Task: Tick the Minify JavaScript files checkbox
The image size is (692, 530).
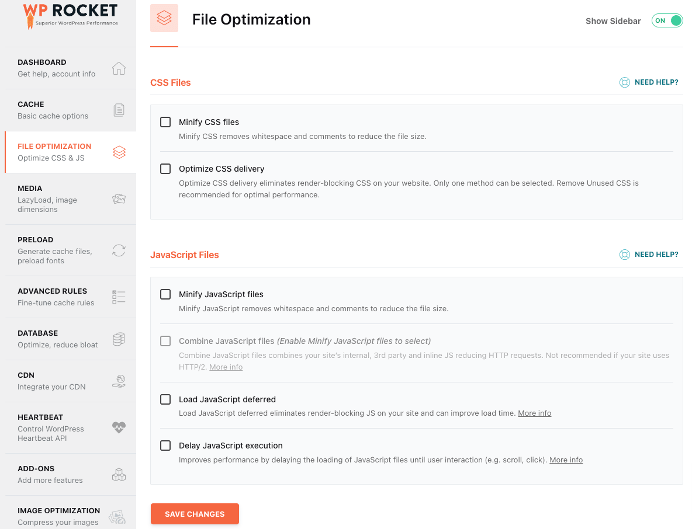Action: pyautogui.click(x=166, y=294)
